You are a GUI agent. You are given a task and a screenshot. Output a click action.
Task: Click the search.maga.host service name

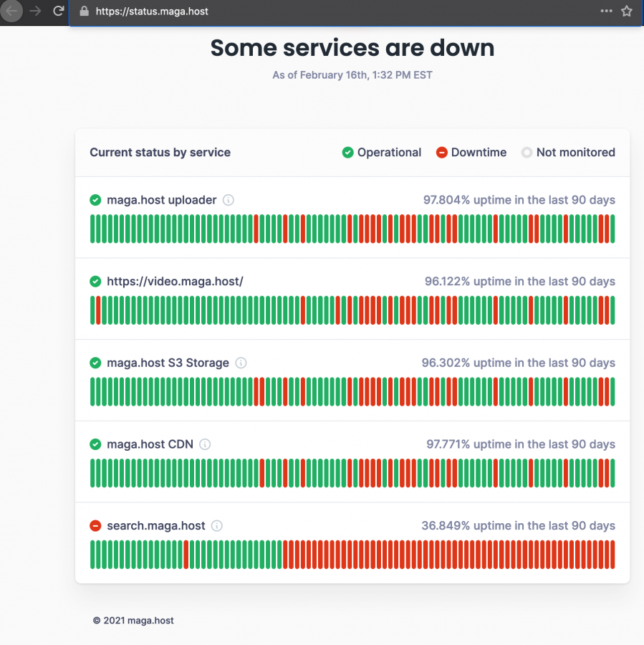(156, 526)
